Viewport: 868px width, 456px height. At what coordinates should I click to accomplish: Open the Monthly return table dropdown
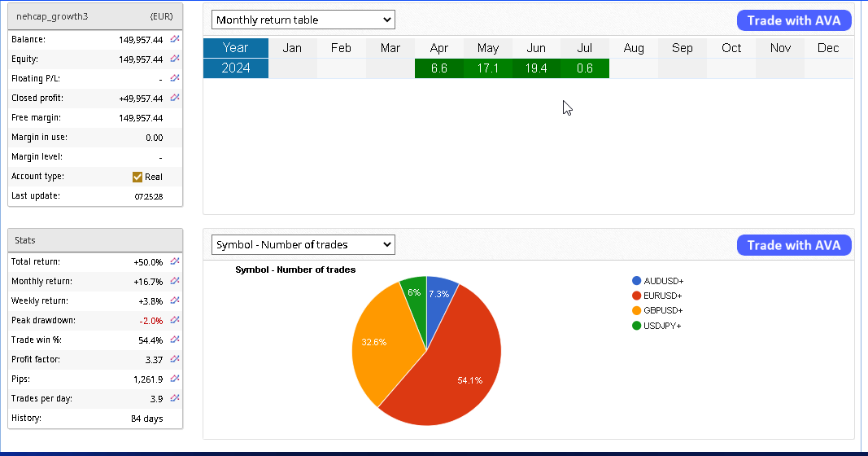point(303,20)
